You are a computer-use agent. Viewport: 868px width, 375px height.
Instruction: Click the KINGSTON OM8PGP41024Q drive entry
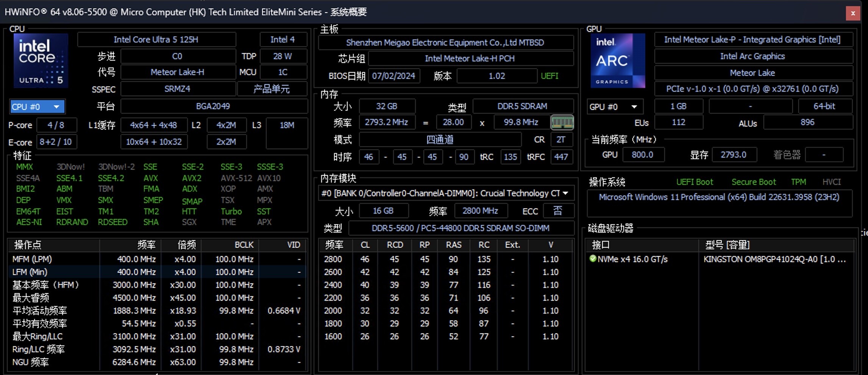coord(774,259)
